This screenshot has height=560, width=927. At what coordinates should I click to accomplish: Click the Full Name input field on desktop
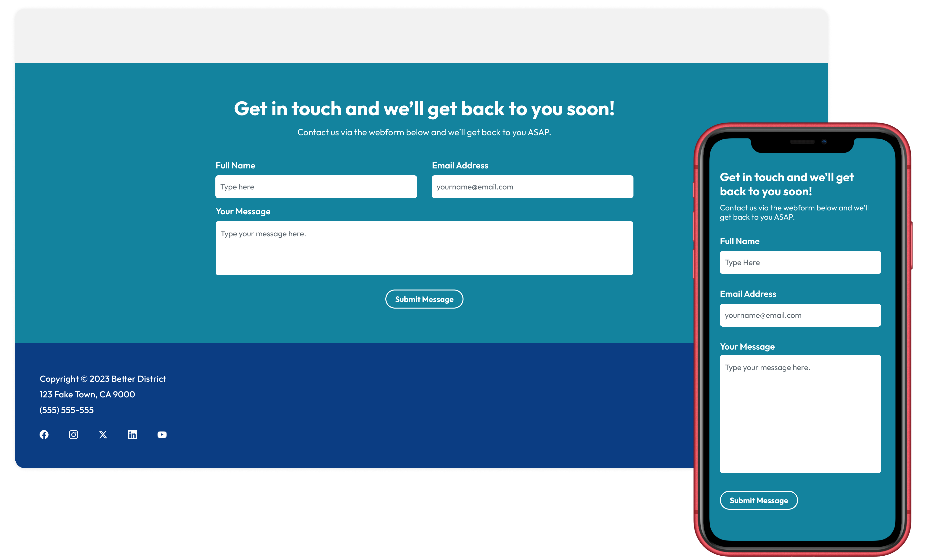point(316,186)
